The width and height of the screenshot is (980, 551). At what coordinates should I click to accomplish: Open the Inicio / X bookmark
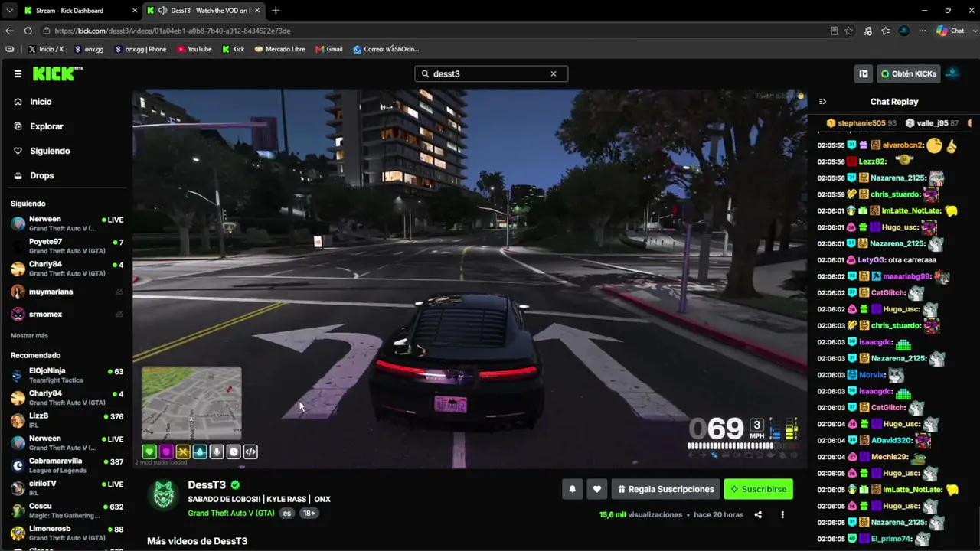tap(46, 49)
